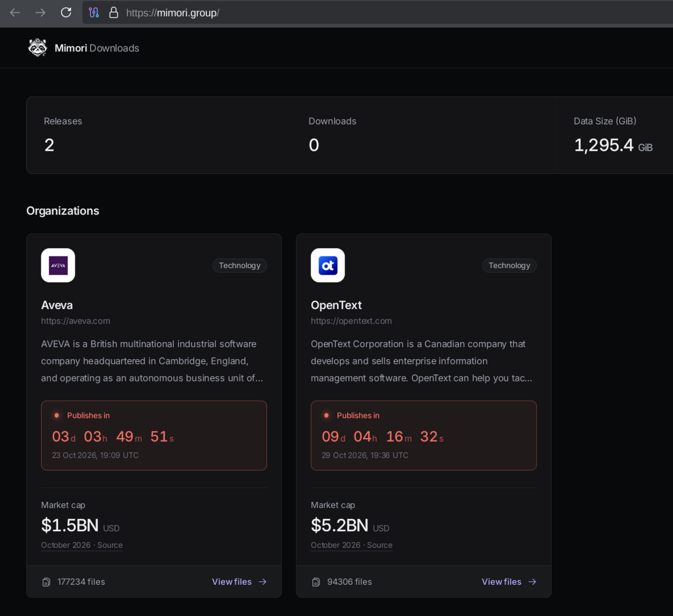Click the 177234 files count
The height and width of the screenshot is (616, 673).
tap(81, 582)
